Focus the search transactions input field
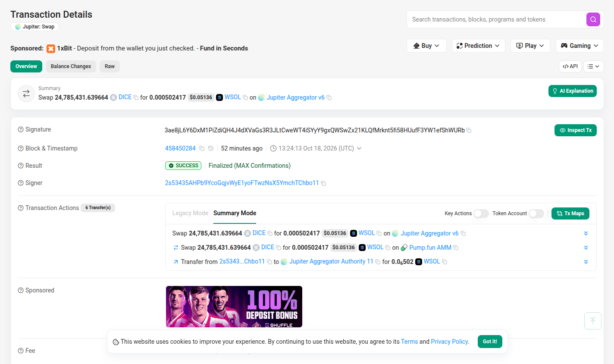614x364 pixels. tap(496, 19)
